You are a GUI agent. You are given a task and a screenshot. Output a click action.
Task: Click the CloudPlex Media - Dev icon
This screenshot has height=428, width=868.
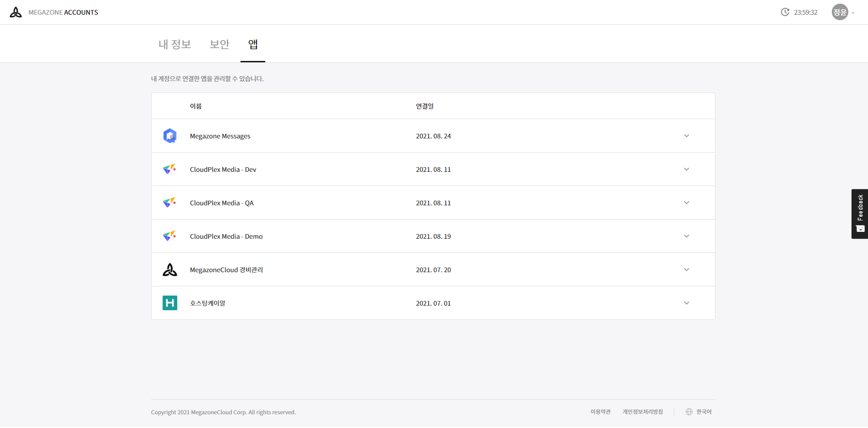(x=169, y=169)
